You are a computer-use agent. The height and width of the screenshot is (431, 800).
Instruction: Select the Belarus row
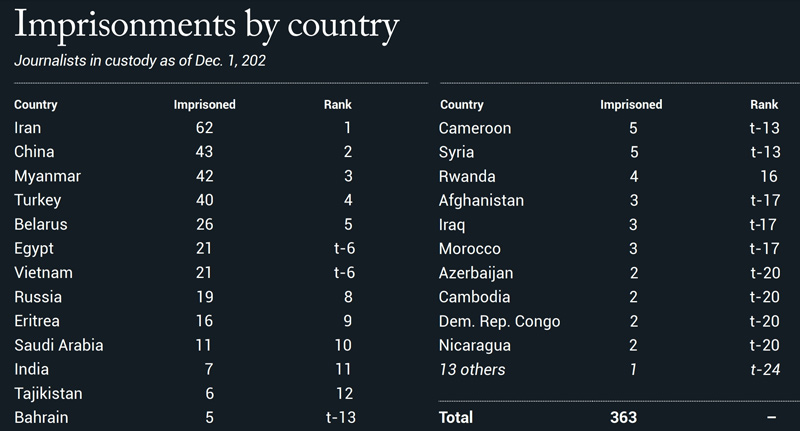click(184, 224)
